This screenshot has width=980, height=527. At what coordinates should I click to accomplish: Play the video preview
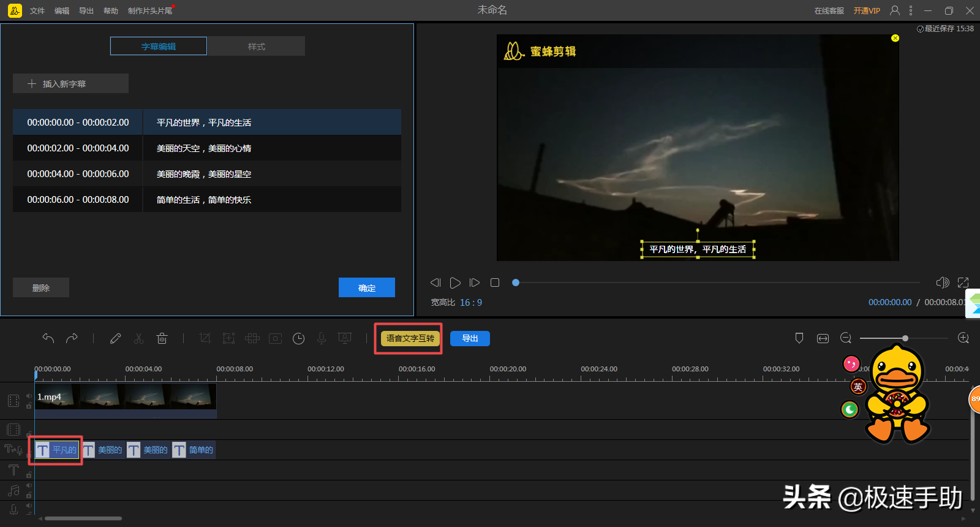(455, 282)
